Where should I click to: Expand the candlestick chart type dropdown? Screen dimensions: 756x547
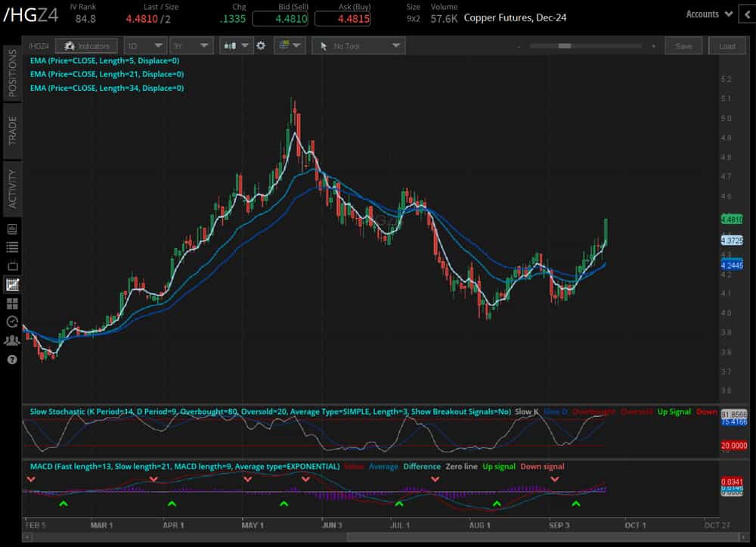[236, 46]
